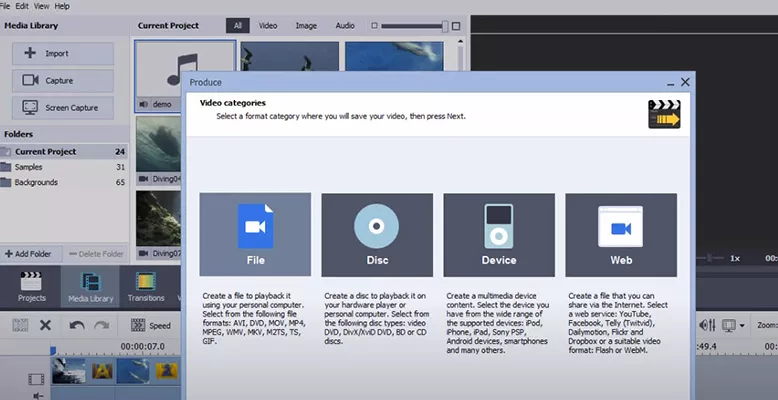Click the 00:00:07.0 time on ruler

[x=142, y=346]
